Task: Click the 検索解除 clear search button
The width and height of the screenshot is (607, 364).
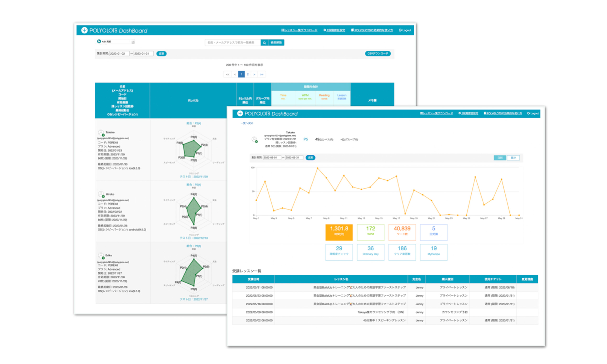Action: 276,43
